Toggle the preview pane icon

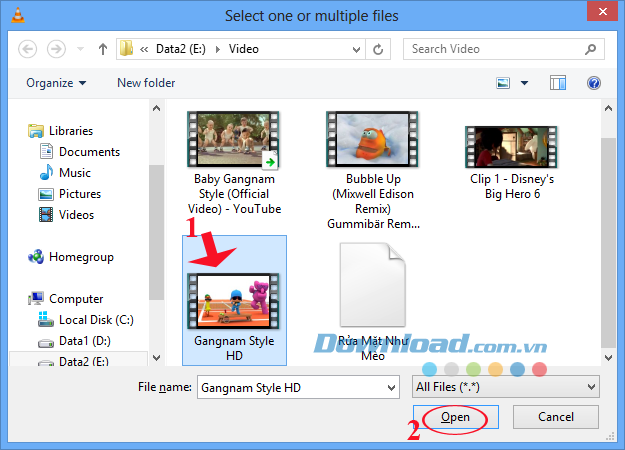click(558, 83)
